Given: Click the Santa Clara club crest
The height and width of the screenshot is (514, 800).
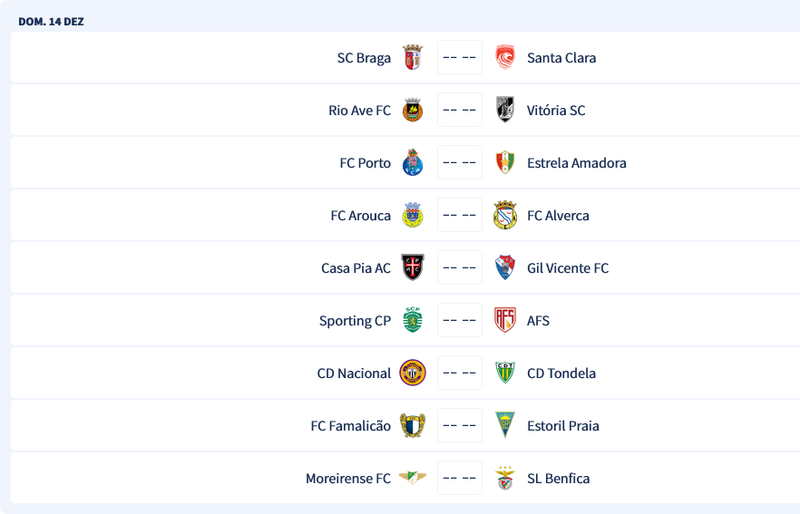Looking at the screenshot, I should 505,58.
